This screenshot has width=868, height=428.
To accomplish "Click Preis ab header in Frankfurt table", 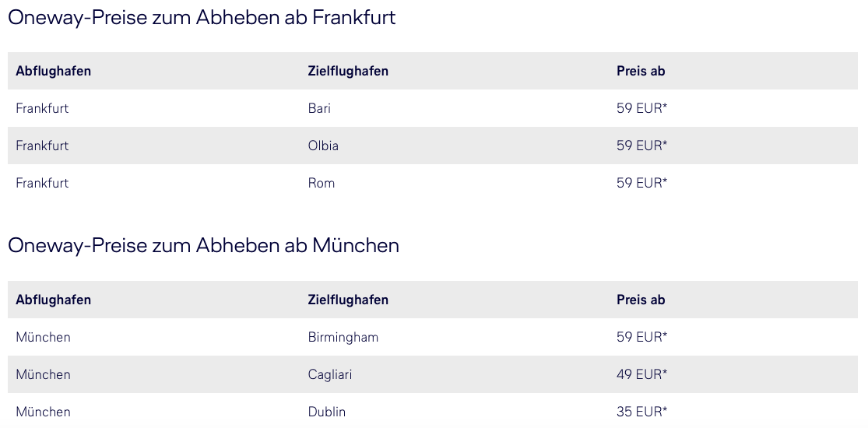I will pyautogui.click(x=641, y=71).
